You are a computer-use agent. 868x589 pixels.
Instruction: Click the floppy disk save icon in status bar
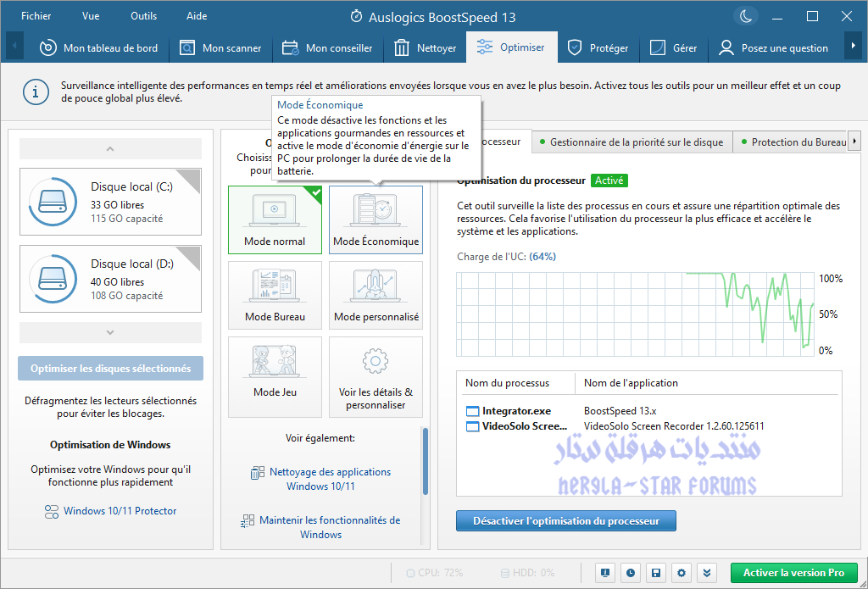point(656,572)
